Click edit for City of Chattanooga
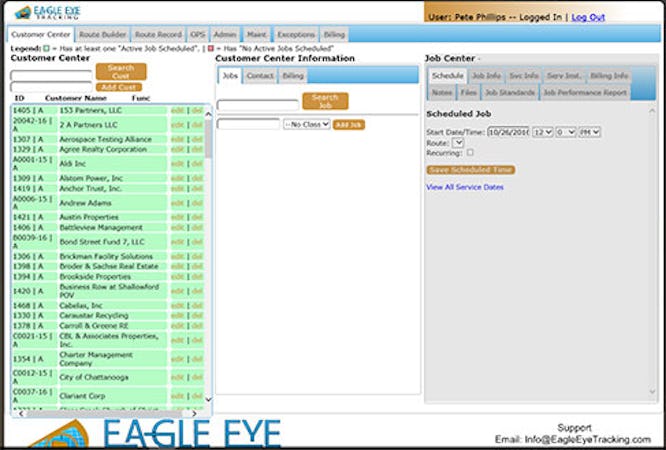This screenshot has height=450, width=666. coord(177,377)
